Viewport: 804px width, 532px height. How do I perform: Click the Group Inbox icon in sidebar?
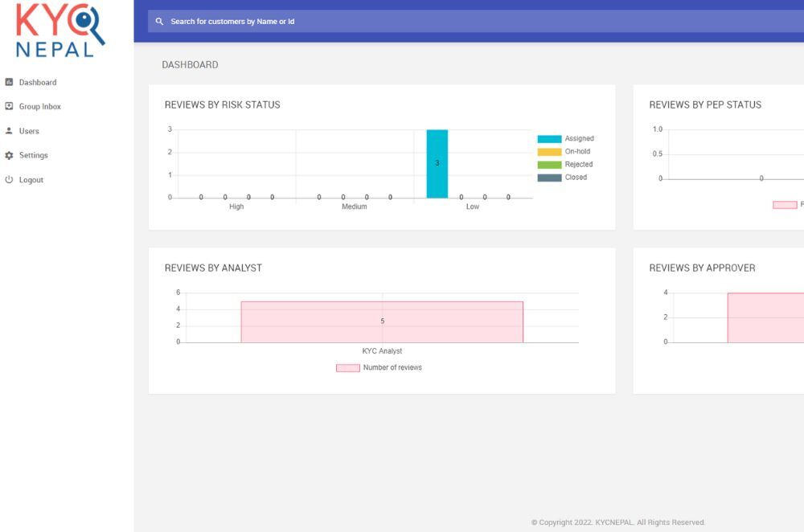10,106
